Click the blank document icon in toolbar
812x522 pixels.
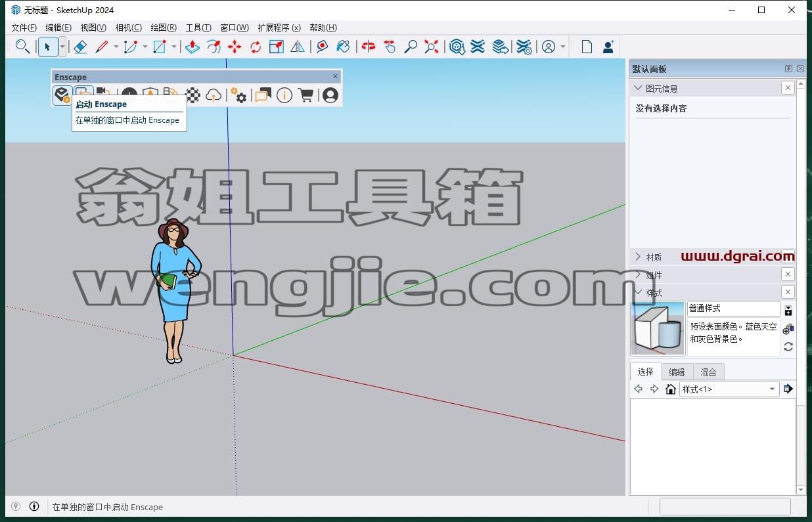pyautogui.click(x=587, y=47)
